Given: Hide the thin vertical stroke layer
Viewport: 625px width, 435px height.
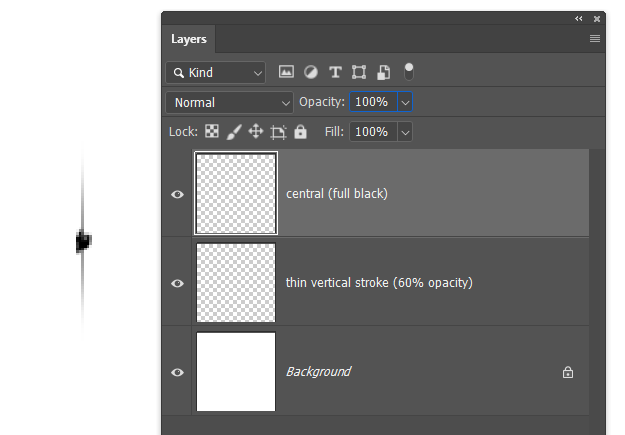Looking at the screenshot, I should pyautogui.click(x=178, y=283).
